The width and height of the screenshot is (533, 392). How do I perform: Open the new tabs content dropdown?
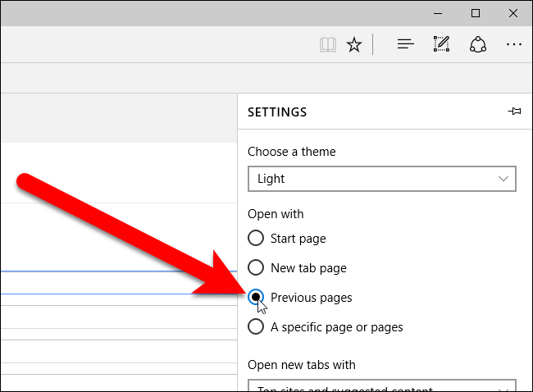tap(381, 385)
